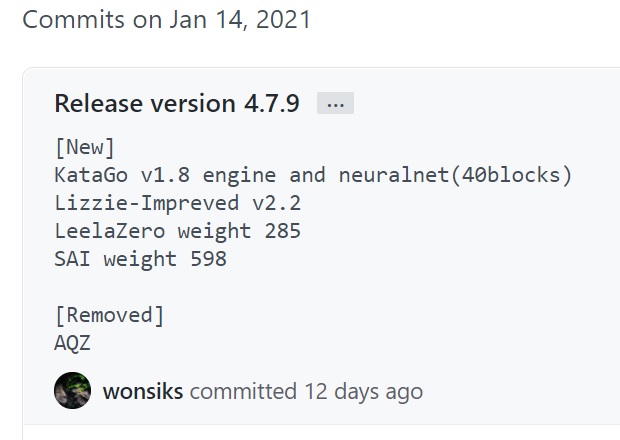Click the [New] line in description

pos(85,147)
